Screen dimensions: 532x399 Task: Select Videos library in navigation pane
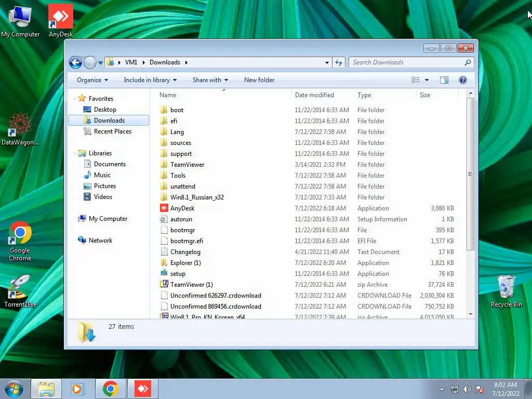[x=103, y=197]
